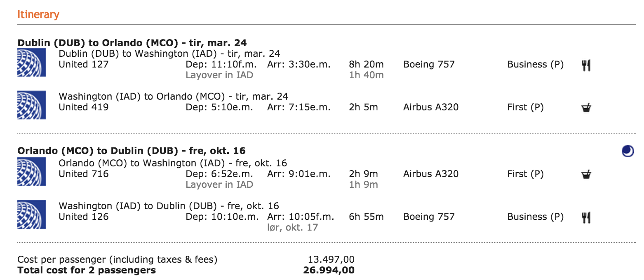Click the 1h 40m layover in IAD text
Image resolution: width=644 pixels, height=280 pixels.
pos(366,75)
